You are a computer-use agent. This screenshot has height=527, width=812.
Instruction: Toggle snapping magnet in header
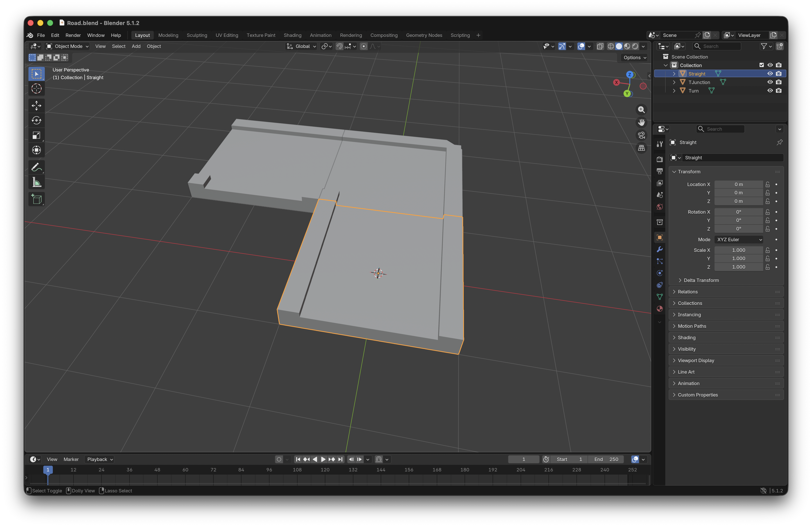340,46
